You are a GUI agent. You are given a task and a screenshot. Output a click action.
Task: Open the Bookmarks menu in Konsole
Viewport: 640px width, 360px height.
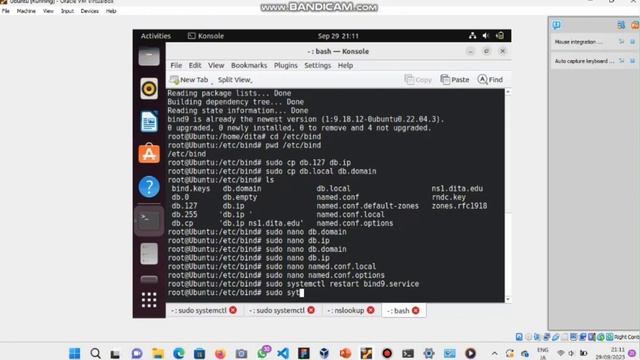[249, 65]
